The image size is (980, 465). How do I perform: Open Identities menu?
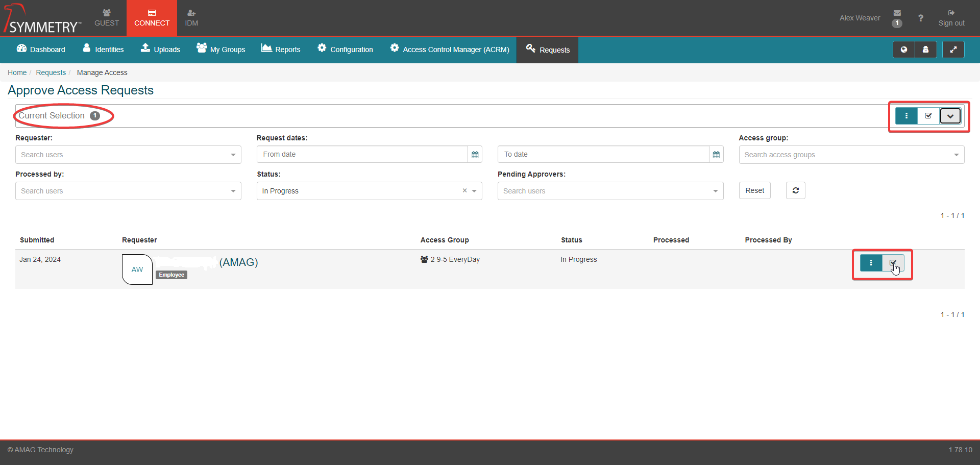tap(103, 50)
